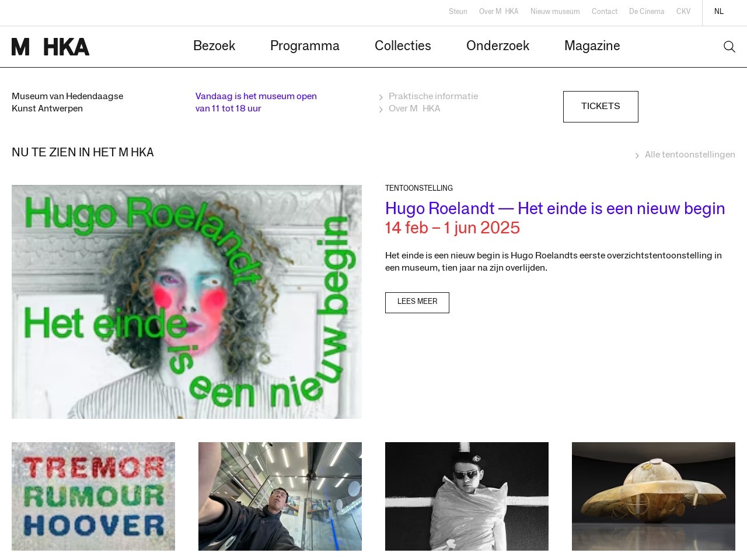Click Museum van Hedendaagse Kunst Antwerpen text
The height and width of the screenshot is (560, 747).
[68, 103]
